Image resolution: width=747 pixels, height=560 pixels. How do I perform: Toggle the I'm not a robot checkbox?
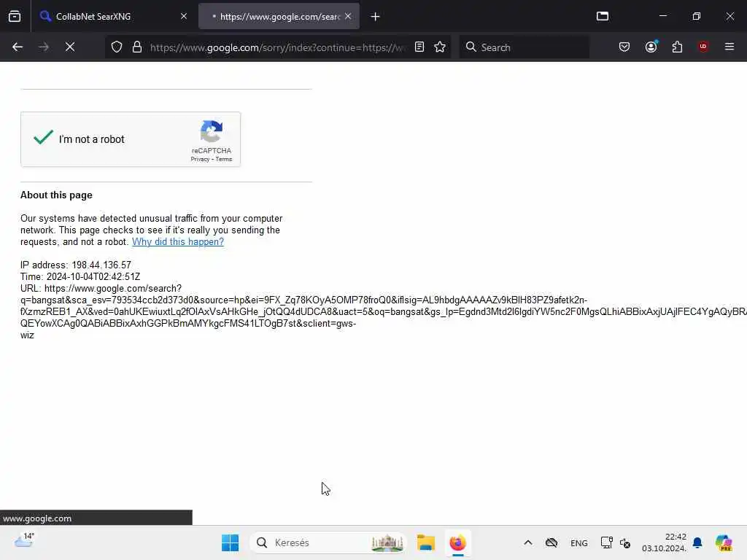pyautogui.click(x=43, y=138)
